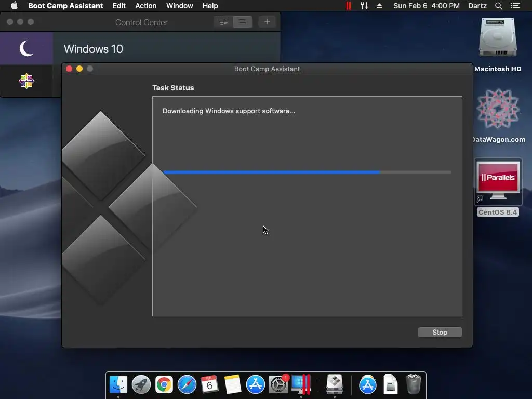Select the CentOS virtual machine icon
Image resolution: width=532 pixels, height=399 pixels.
coord(26,81)
